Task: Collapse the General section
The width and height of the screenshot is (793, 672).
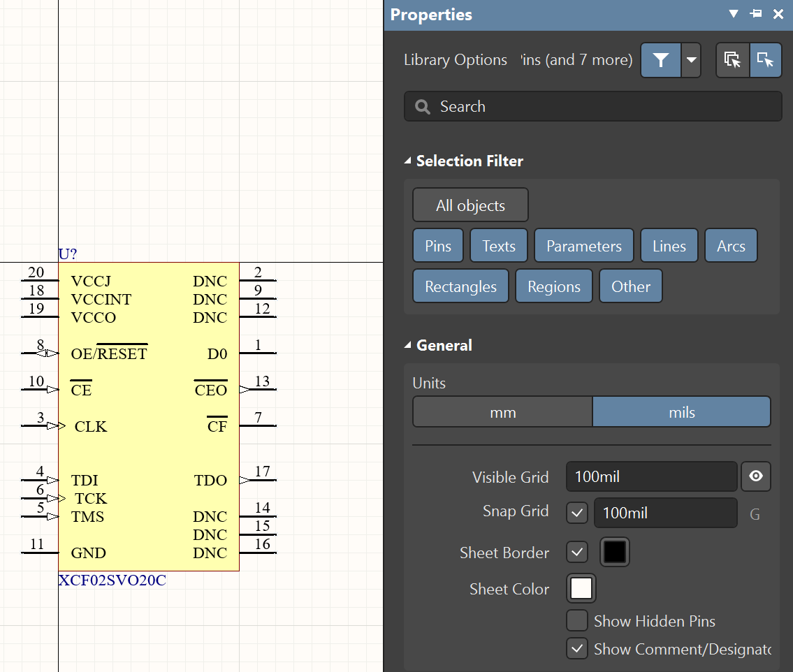Action: (x=408, y=346)
